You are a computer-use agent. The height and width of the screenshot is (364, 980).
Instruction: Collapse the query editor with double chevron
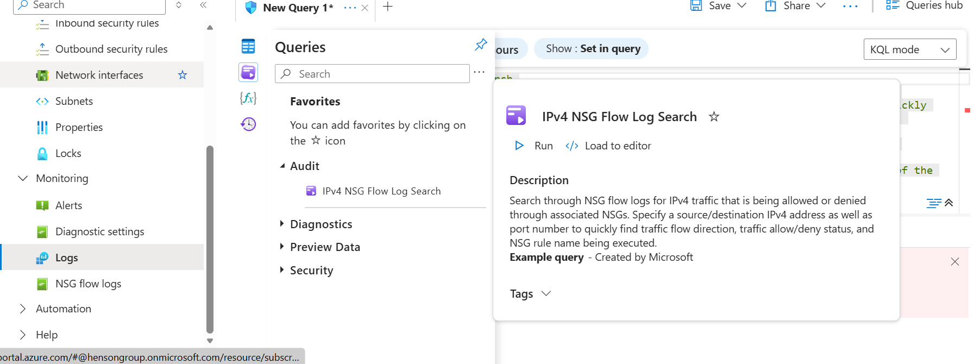tap(949, 203)
